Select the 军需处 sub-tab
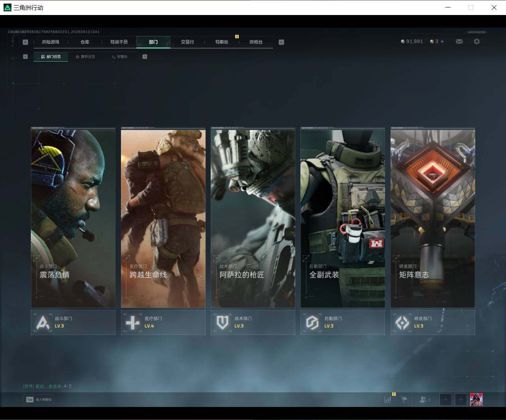Screen dimensions: 506x420 click(x=119, y=57)
